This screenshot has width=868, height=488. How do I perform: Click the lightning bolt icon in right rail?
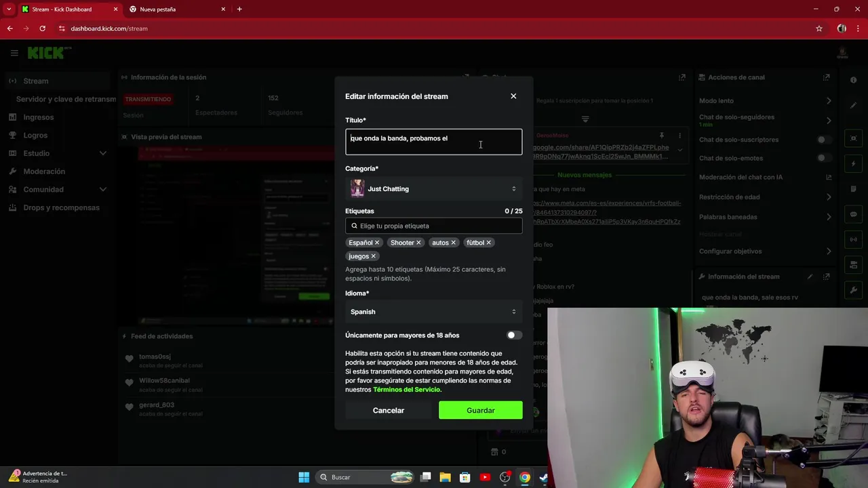853,164
